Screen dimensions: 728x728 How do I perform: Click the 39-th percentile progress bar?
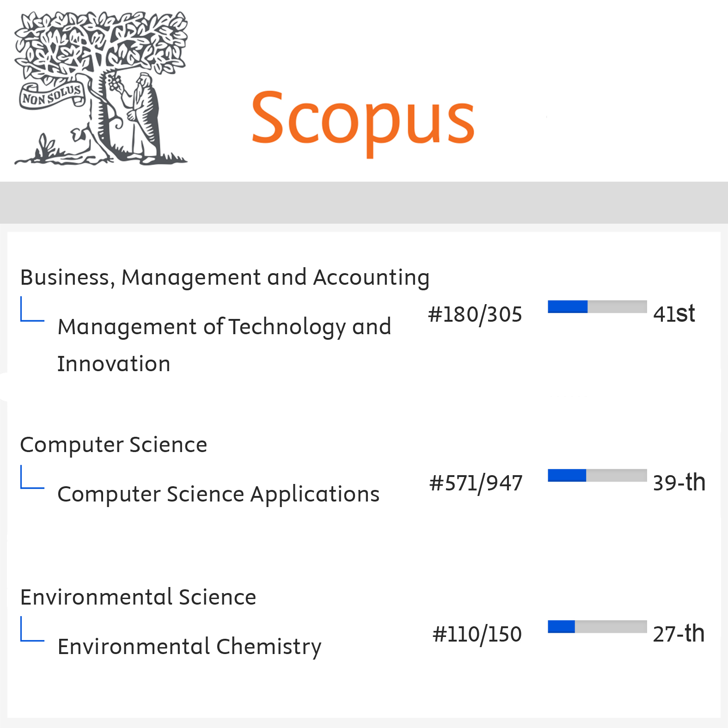click(597, 475)
